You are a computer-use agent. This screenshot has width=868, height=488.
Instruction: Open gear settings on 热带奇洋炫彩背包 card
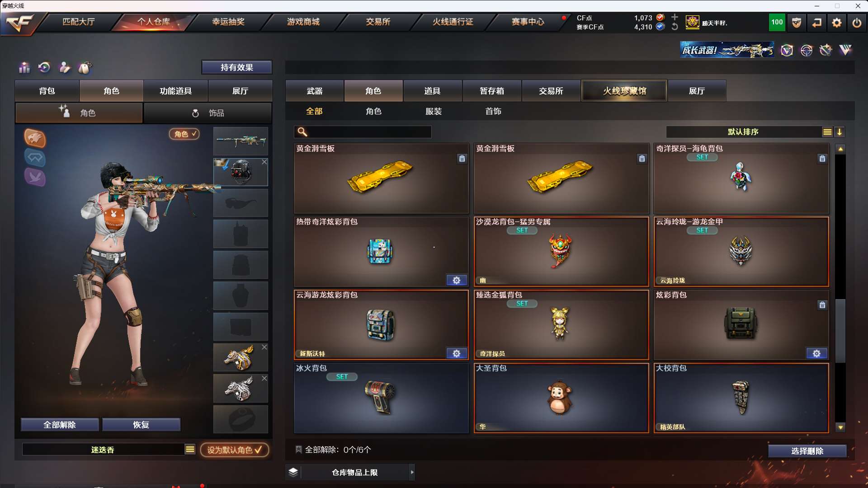pos(457,280)
